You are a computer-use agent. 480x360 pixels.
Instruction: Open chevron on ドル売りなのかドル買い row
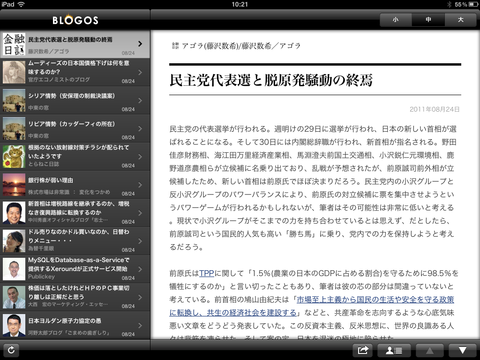click(x=140, y=241)
